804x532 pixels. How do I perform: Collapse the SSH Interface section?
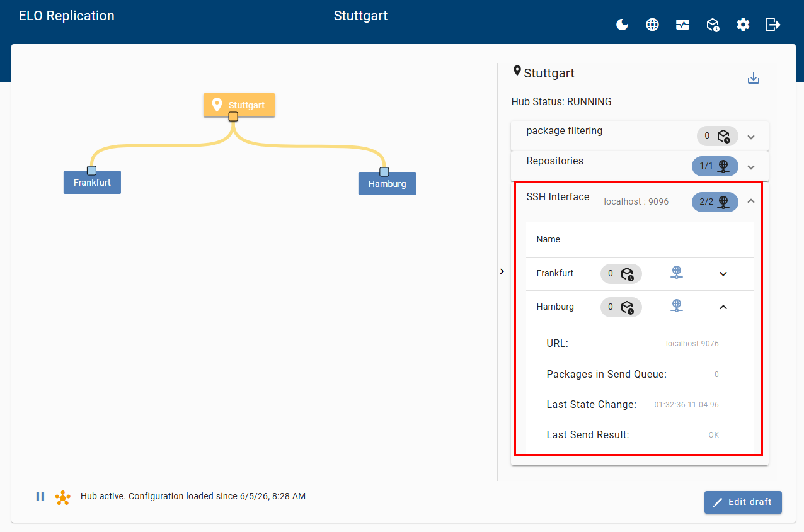click(x=750, y=201)
